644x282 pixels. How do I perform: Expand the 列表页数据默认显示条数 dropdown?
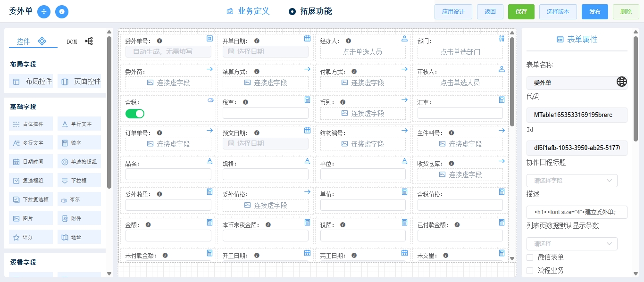click(x=572, y=244)
